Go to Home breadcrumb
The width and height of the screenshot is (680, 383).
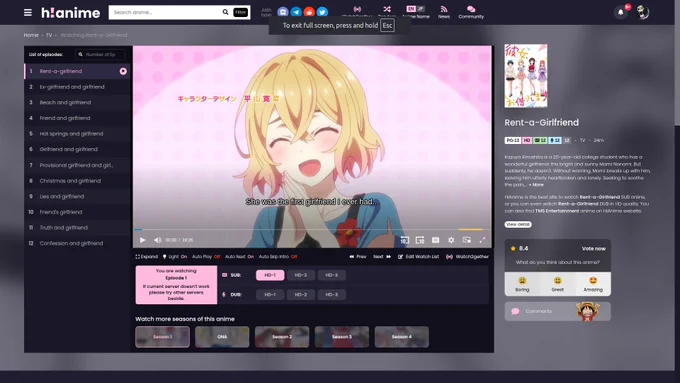pyautogui.click(x=31, y=35)
